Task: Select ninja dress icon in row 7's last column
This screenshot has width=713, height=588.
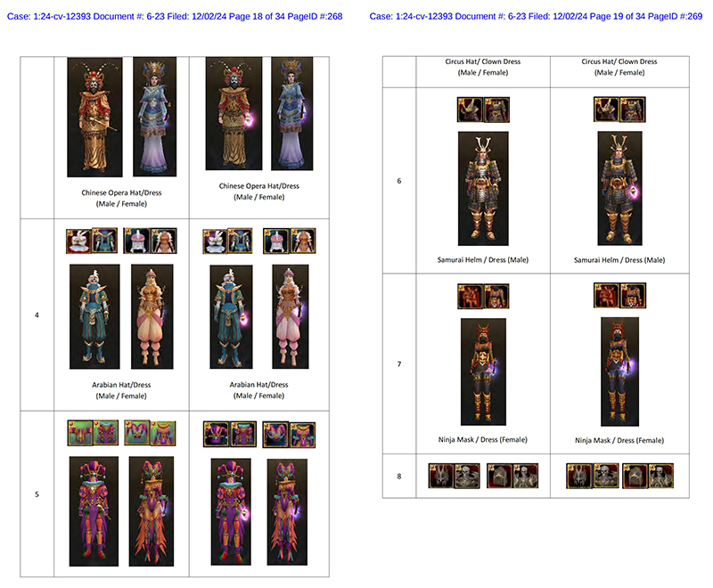Action: [633, 296]
